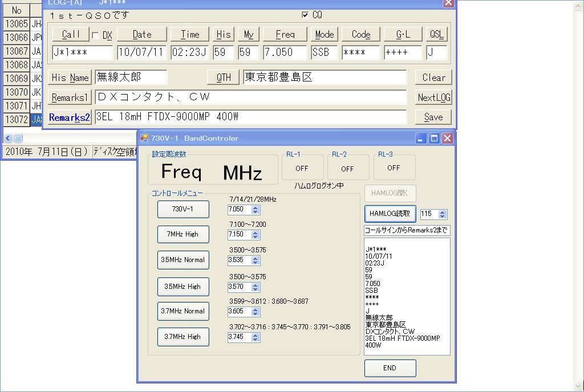Click the callsign input containing J*1***

tap(82, 52)
